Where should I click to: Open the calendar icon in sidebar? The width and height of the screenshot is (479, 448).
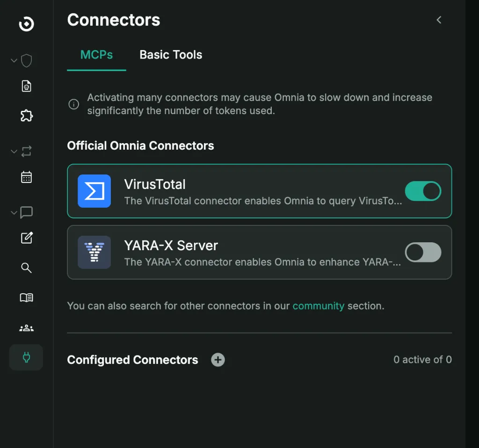(27, 177)
